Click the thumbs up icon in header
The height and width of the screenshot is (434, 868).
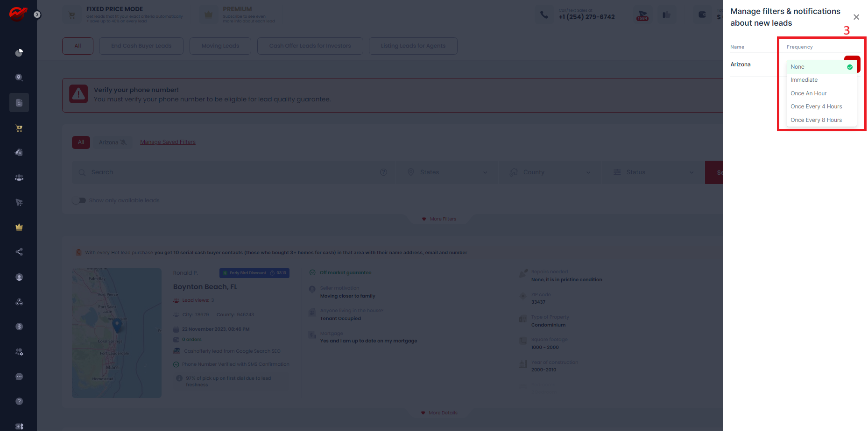point(666,15)
